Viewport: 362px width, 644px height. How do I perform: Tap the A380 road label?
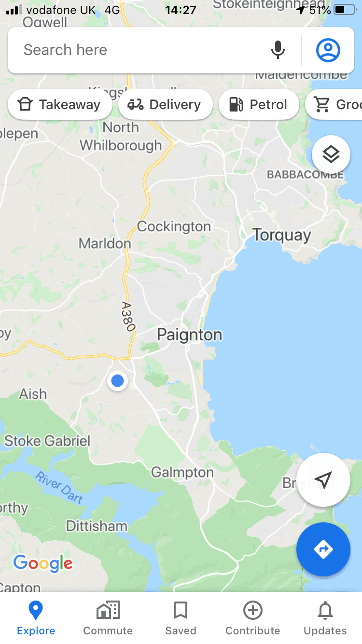click(128, 317)
